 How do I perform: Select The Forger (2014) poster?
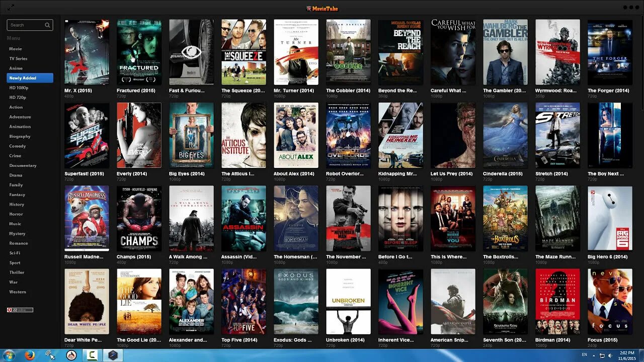[610, 52]
